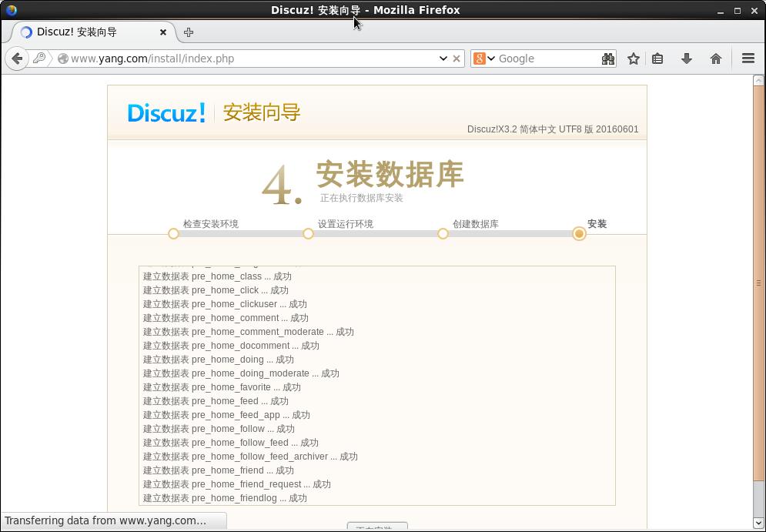This screenshot has height=532, width=766.
Task: Navigate back with the back arrow
Action: tap(17, 58)
